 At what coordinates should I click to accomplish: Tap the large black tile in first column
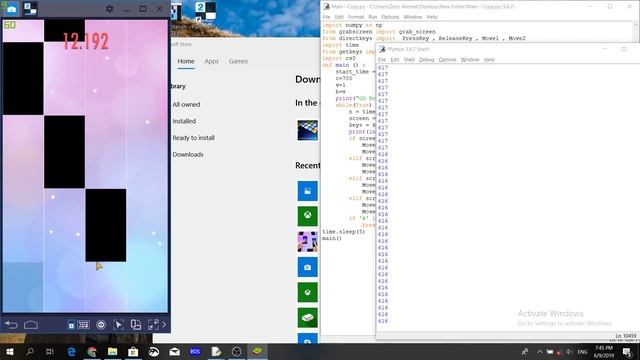tap(23, 78)
